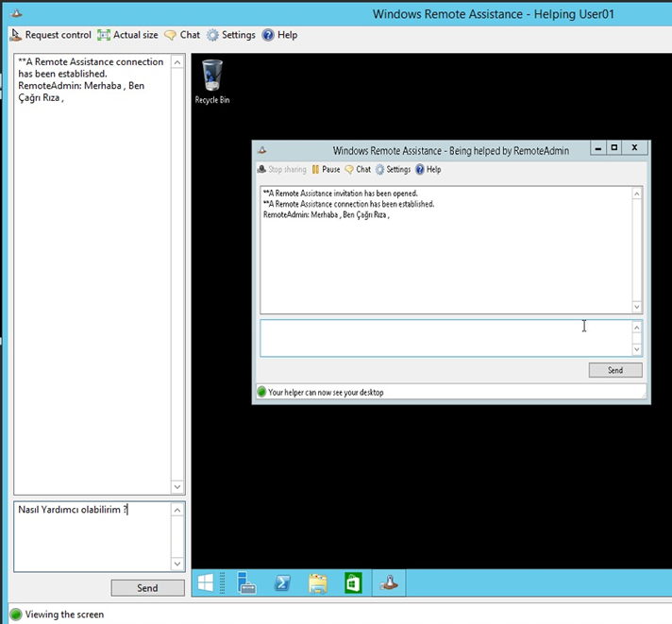Maximize the Being helped by RemoteAdmin window

(x=614, y=148)
